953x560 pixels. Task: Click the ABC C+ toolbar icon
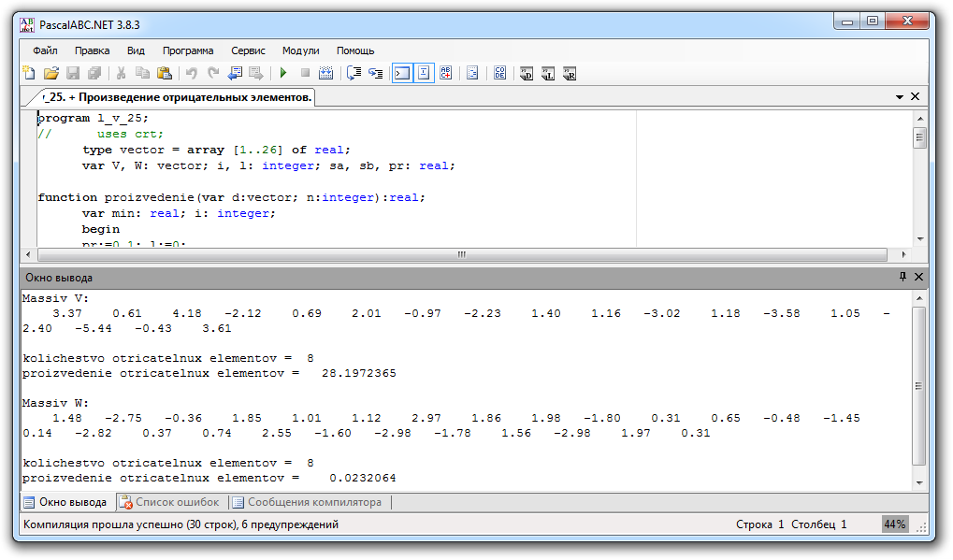(x=446, y=73)
